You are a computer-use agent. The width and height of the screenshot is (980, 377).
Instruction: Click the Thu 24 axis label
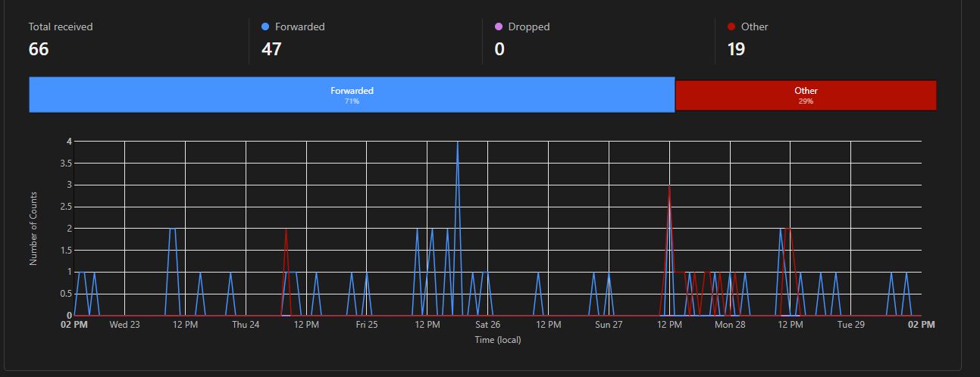pyautogui.click(x=246, y=325)
